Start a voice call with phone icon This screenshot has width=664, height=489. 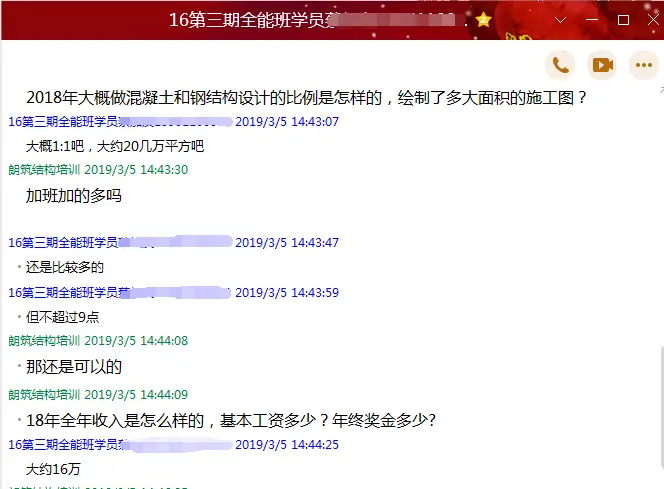(x=560, y=65)
